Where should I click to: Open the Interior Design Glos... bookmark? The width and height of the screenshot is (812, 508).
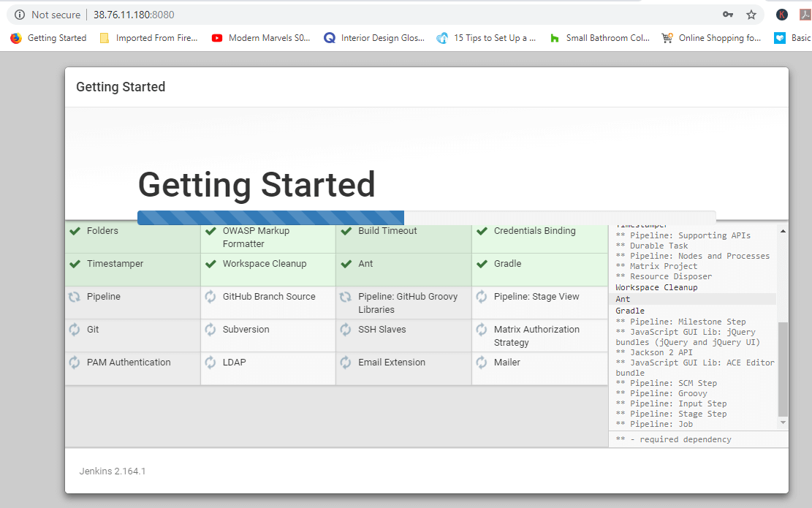374,38
